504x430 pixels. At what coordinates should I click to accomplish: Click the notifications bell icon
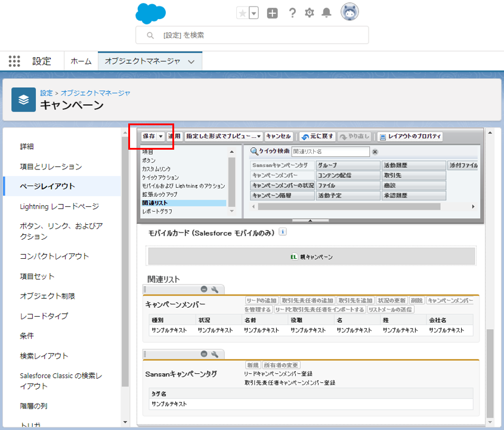326,13
